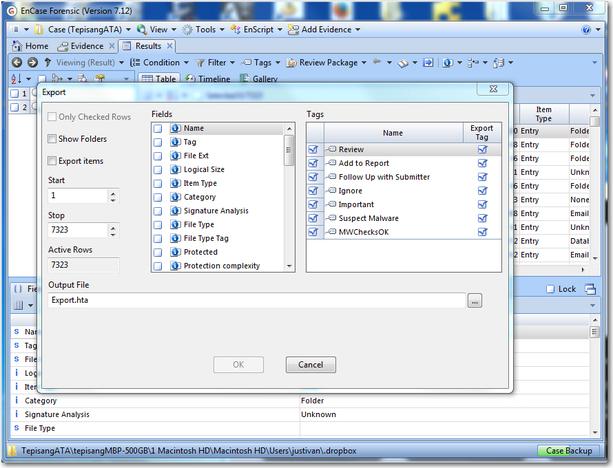Click the export arrow toolbar icon
Screen dimensions: 613x468
(428, 63)
